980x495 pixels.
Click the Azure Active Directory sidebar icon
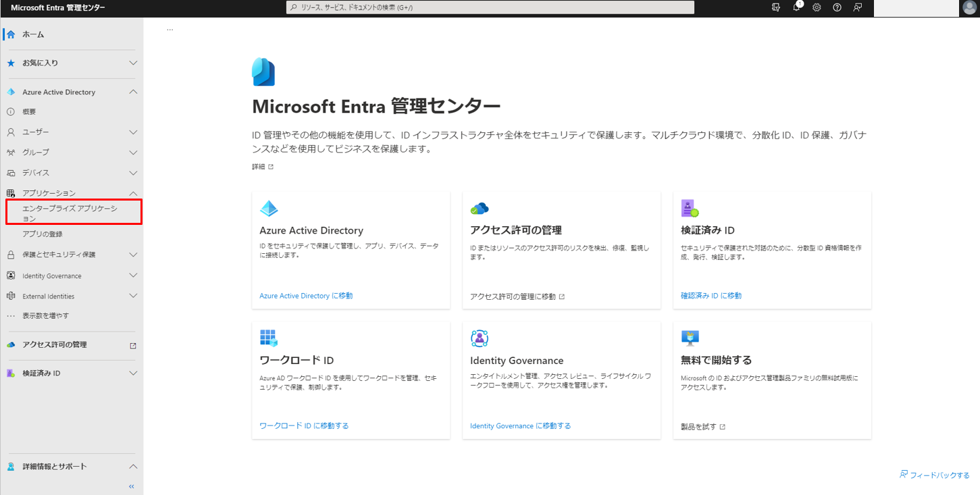pyautogui.click(x=11, y=92)
